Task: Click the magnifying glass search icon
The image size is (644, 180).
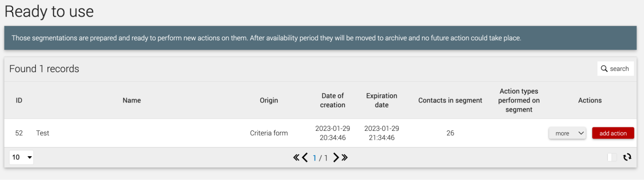Action: tap(604, 69)
